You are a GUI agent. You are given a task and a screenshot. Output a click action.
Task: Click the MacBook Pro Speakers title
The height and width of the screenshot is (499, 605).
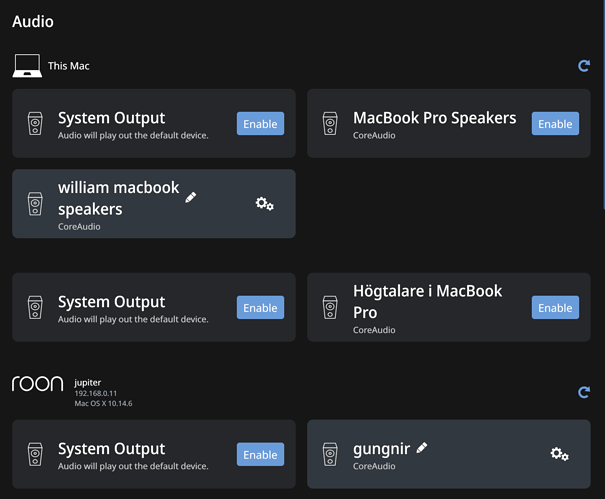[x=434, y=118]
